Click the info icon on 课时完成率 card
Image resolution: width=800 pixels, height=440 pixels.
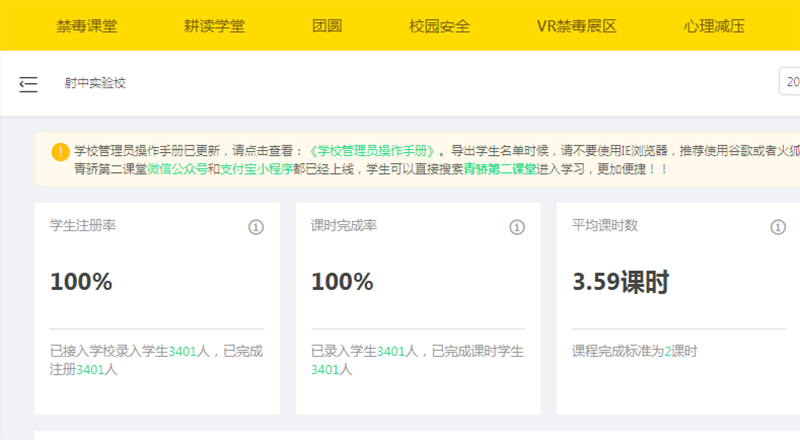click(x=517, y=227)
